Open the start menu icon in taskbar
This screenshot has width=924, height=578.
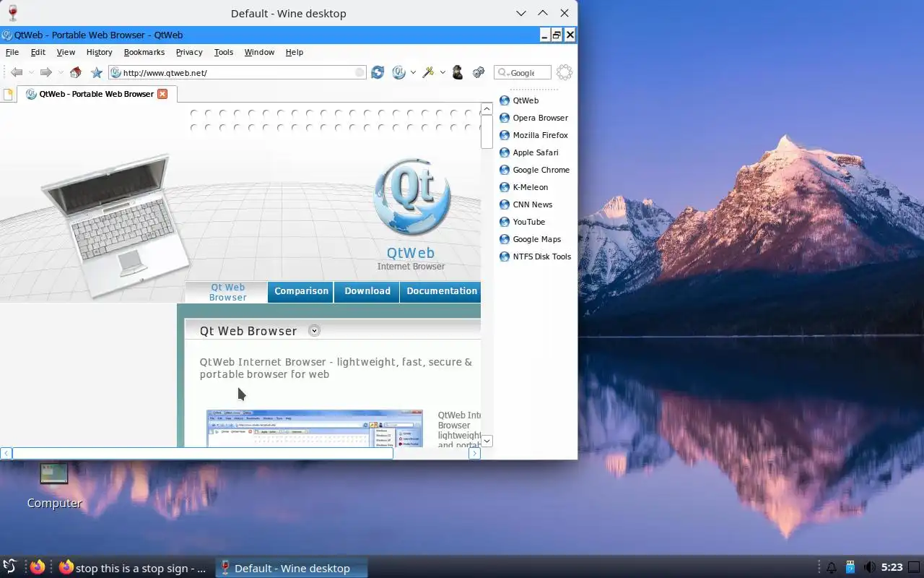pyautogui.click(x=9, y=567)
